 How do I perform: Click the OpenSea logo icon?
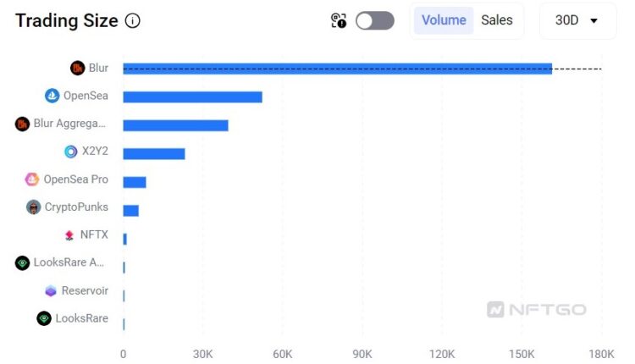(52, 96)
